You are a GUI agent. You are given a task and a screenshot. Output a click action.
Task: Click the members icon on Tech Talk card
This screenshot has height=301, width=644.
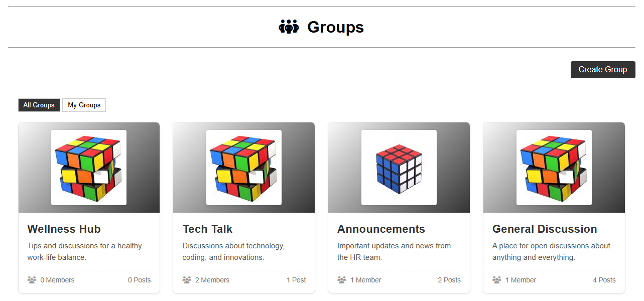coord(187,280)
